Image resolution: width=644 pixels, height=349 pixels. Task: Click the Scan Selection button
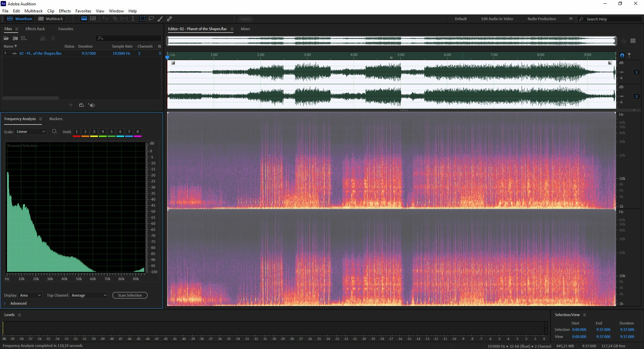pyautogui.click(x=130, y=295)
